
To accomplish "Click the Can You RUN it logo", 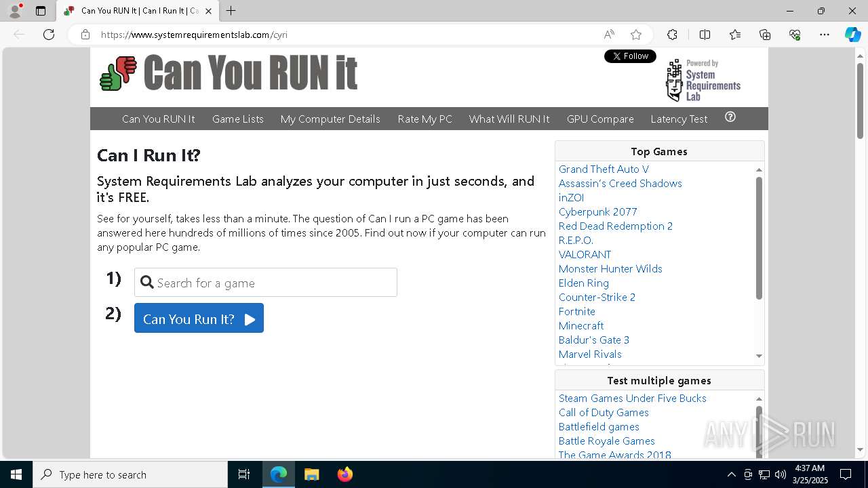I will click(x=229, y=73).
